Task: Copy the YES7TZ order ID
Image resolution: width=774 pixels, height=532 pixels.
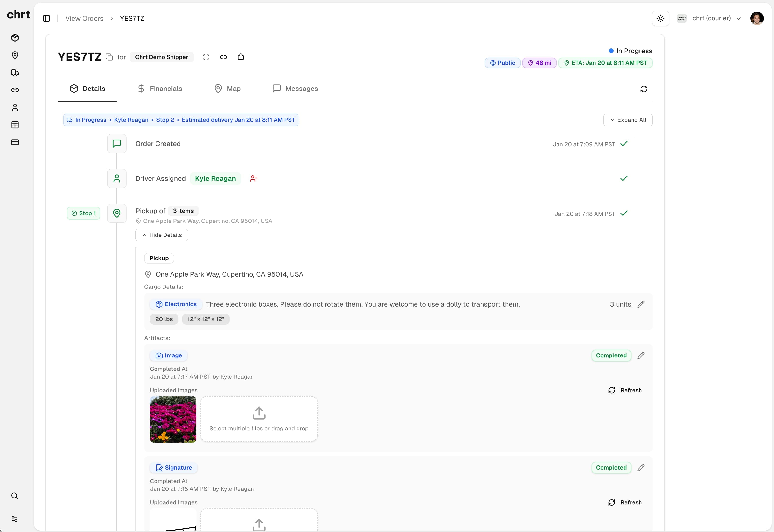Action: [109, 57]
